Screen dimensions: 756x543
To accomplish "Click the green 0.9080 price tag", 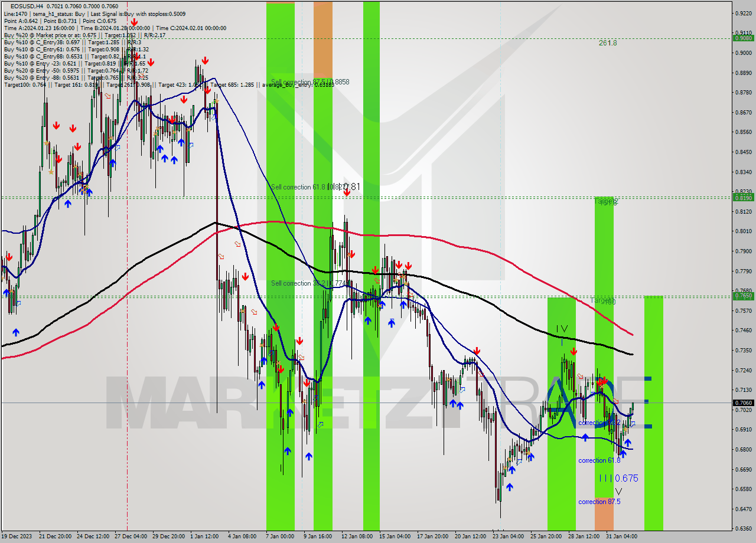I will [743, 38].
